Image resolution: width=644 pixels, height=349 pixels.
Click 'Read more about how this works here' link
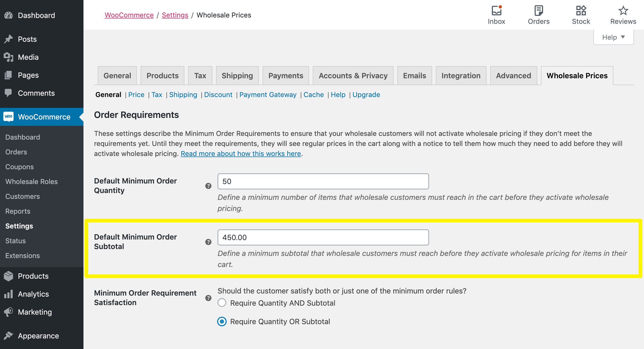pyautogui.click(x=241, y=154)
